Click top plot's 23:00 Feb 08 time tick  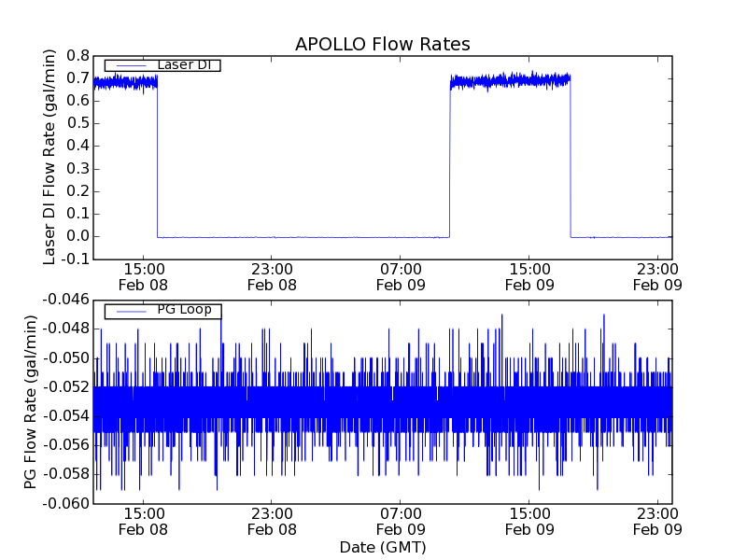(x=272, y=277)
